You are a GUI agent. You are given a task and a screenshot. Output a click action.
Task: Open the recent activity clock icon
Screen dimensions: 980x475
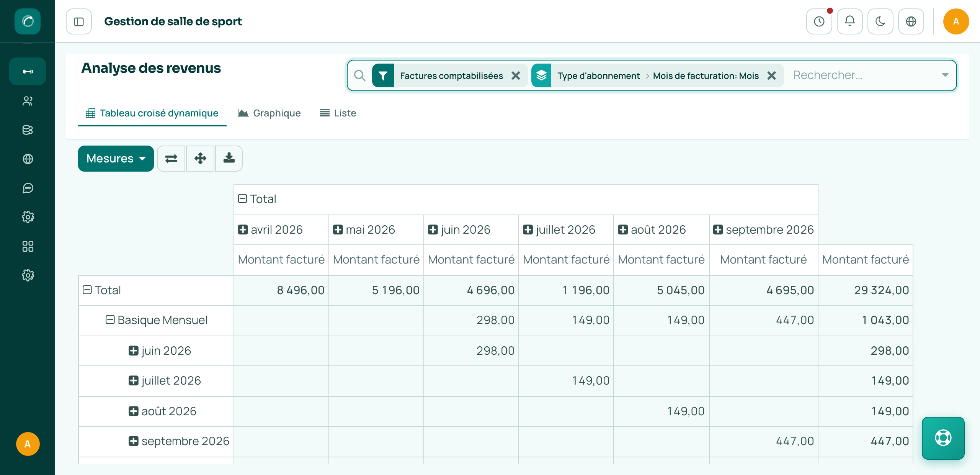pyautogui.click(x=819, y=21)
